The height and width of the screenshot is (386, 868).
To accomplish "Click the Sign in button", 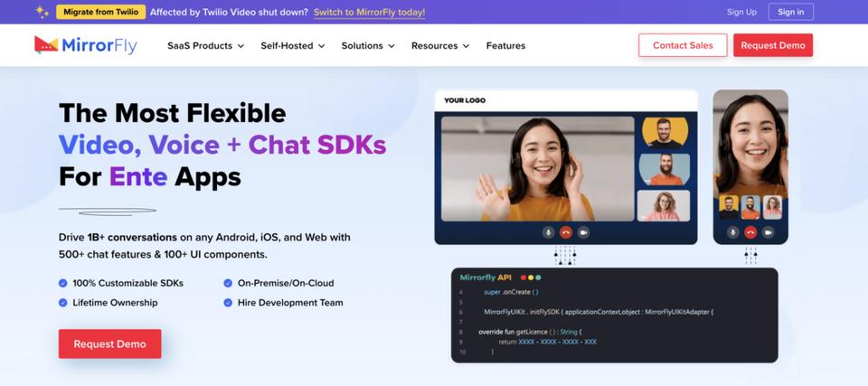I will coord(790,12).
